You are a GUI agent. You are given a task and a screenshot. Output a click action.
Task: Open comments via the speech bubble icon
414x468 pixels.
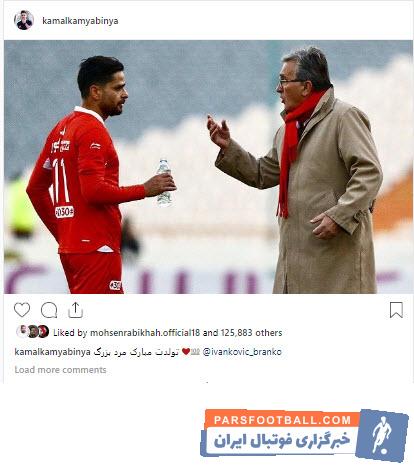click(x=49, y=310)
